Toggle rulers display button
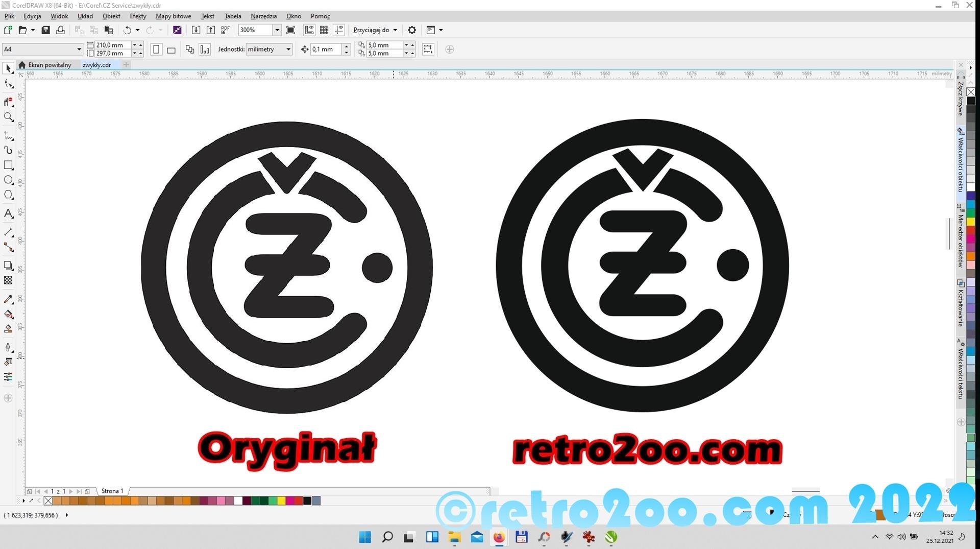This screenshot has width=980, height=549. point(309,30)
